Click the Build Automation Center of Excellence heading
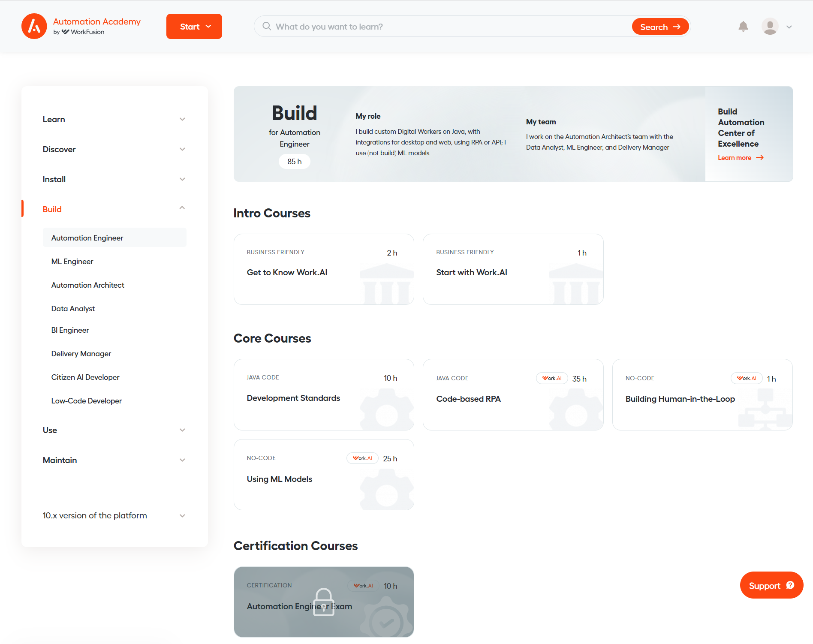813x644 pixels. coord(741,127)
